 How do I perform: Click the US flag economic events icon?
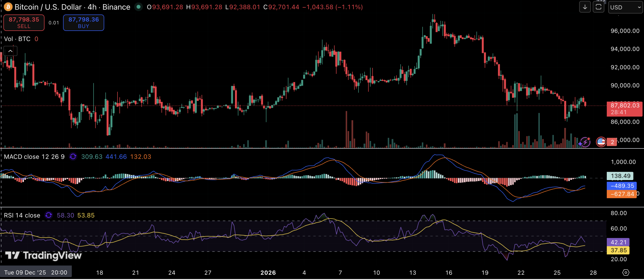601,142
